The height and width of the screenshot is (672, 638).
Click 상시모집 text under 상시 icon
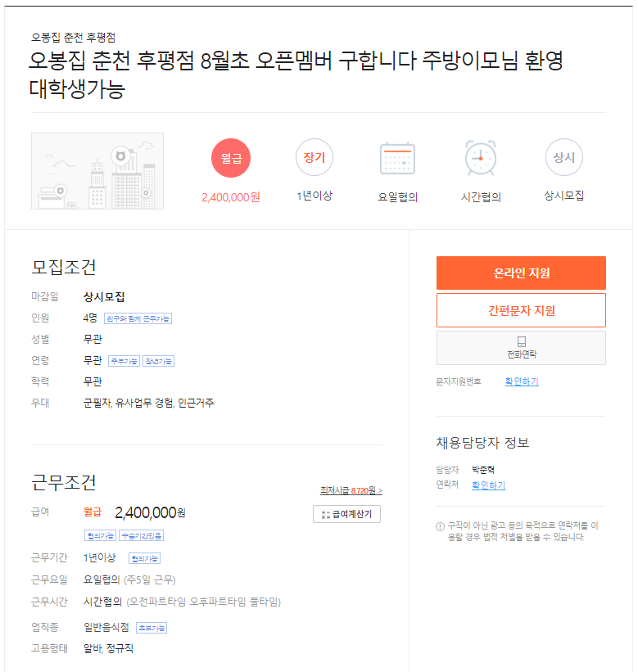(563, 196)
